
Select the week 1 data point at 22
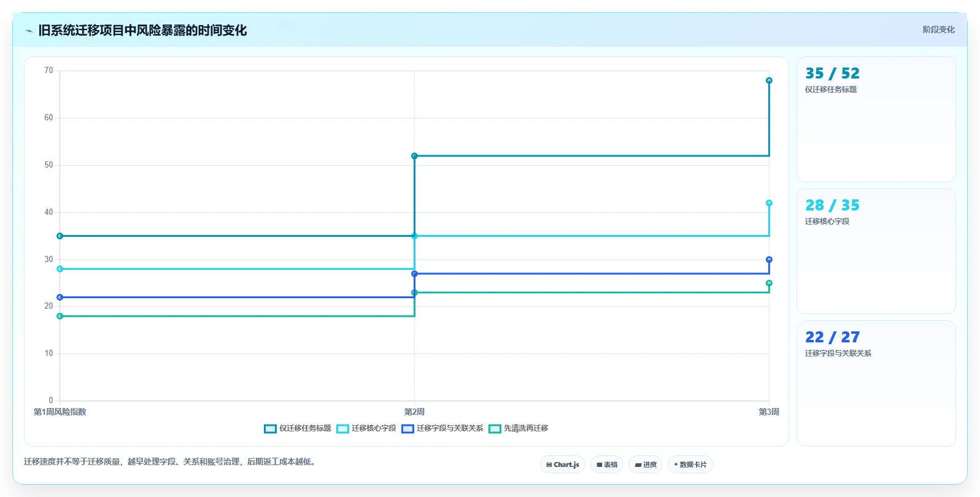tap(60, 297)
